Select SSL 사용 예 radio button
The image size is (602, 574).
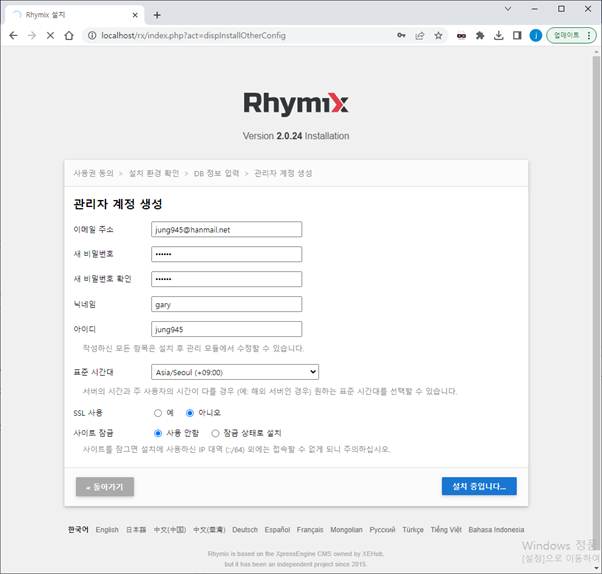158,413
